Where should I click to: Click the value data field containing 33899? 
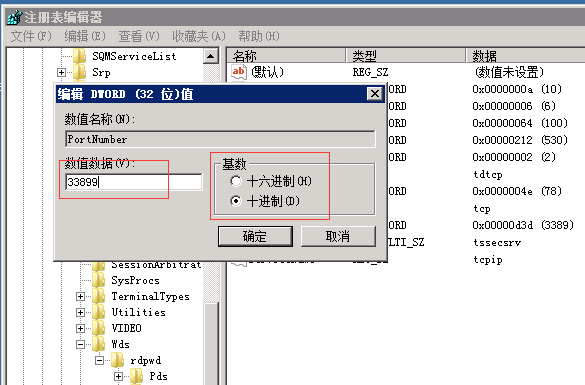pos(134,182)
